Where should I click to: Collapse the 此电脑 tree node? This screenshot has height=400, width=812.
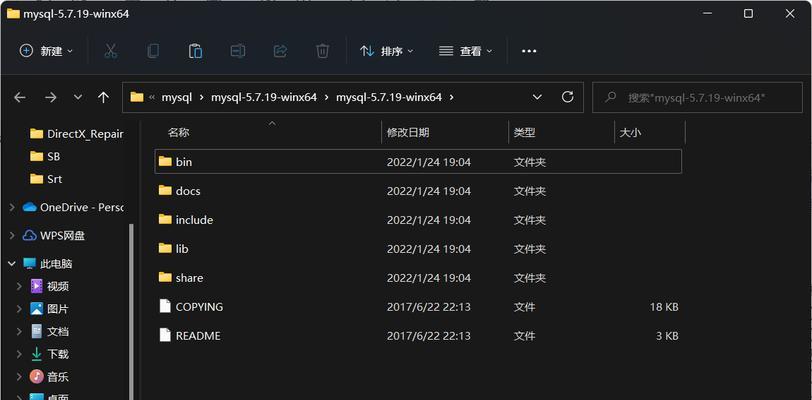click(x=11, y=264)
